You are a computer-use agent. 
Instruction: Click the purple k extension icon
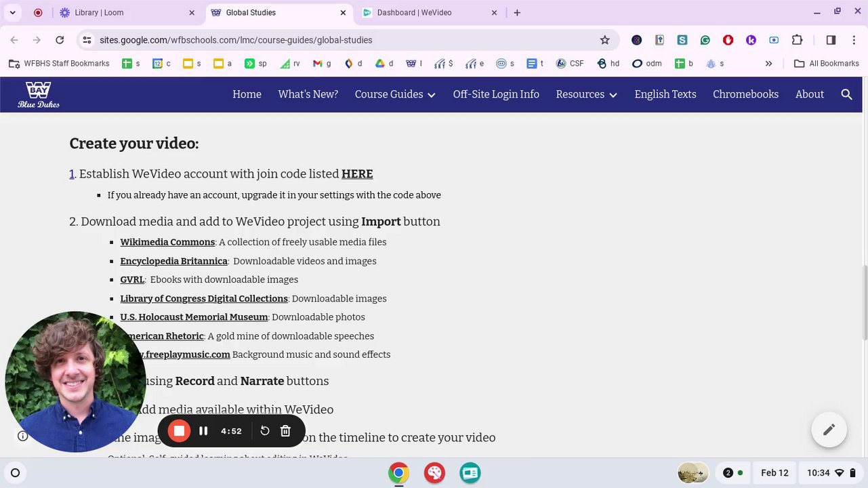coord(751,40)
